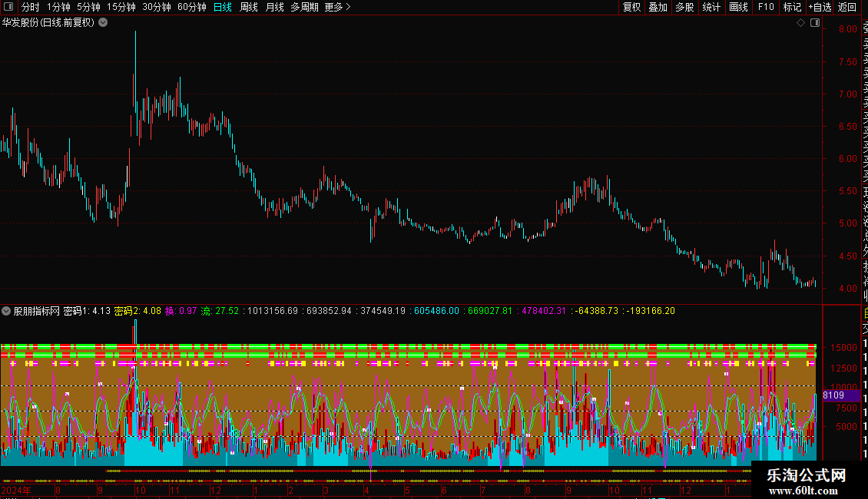Switch to 月线 monthly chart
Viewport: 868px width, 499px height.
(274, 7)
